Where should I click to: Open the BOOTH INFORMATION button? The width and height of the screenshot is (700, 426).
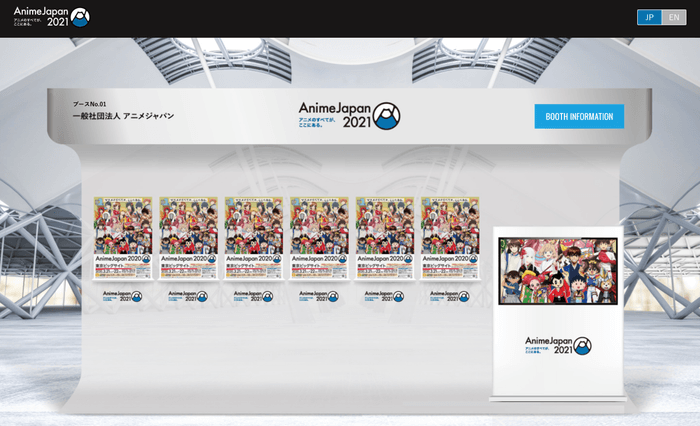(579, 116)
